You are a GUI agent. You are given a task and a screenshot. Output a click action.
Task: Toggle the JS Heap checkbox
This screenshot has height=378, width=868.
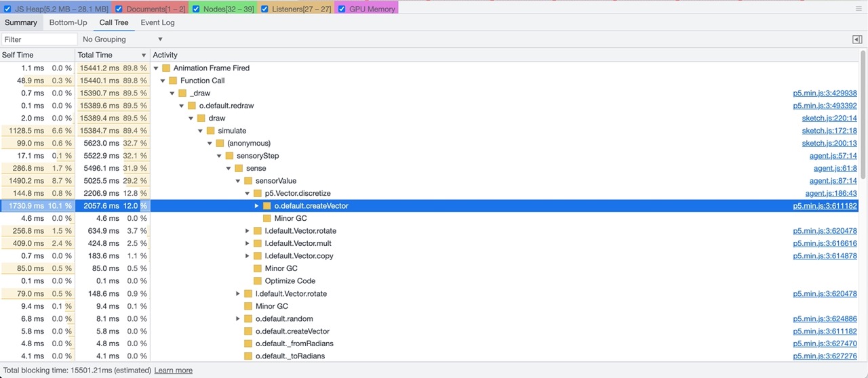click(x=8, y=9)
